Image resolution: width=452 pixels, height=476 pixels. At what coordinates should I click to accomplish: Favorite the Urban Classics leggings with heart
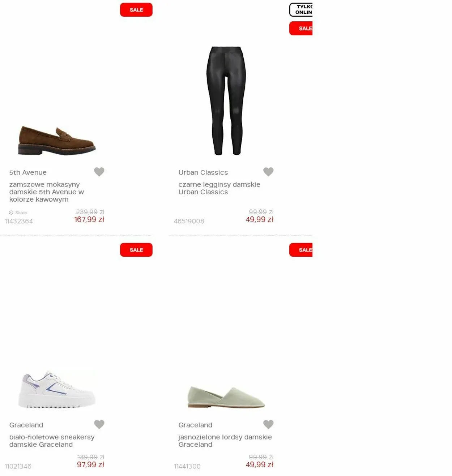click(x=268, y=172)
